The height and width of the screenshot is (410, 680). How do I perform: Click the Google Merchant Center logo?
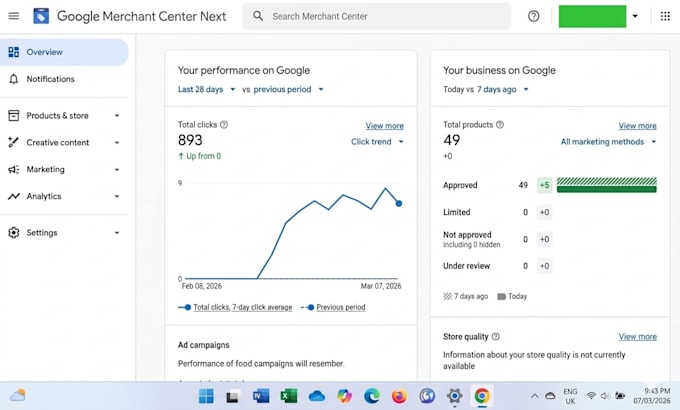click(41, 16)
